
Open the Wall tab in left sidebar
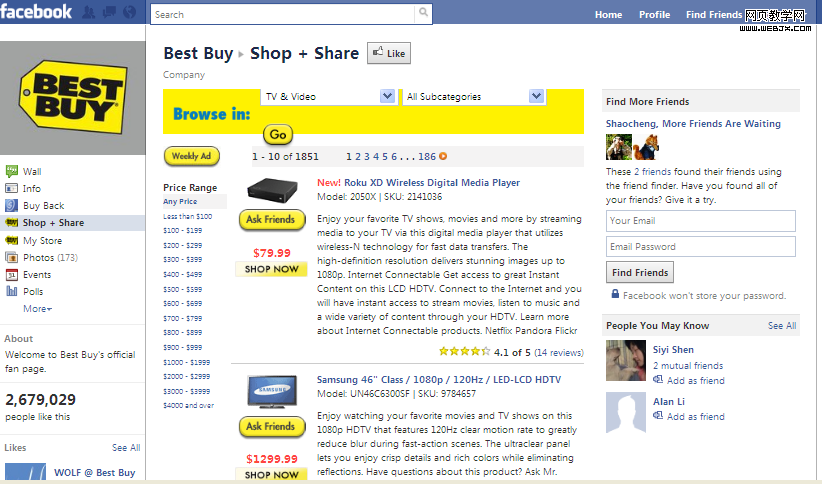[x=31, y=172]
